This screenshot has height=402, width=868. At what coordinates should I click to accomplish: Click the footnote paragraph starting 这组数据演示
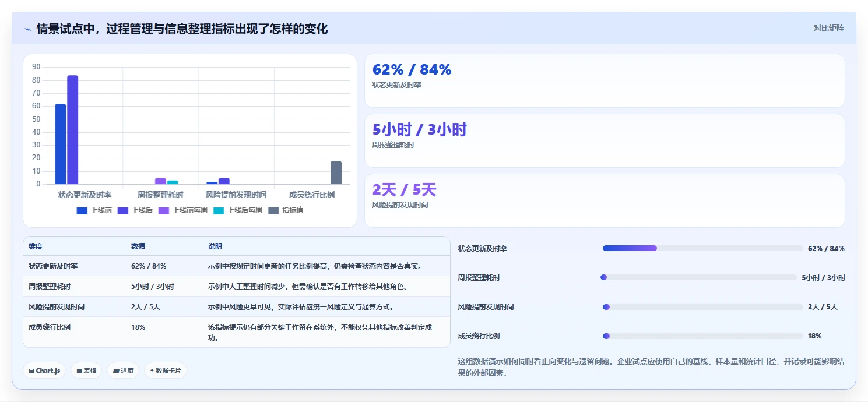[x=651, y=367]
